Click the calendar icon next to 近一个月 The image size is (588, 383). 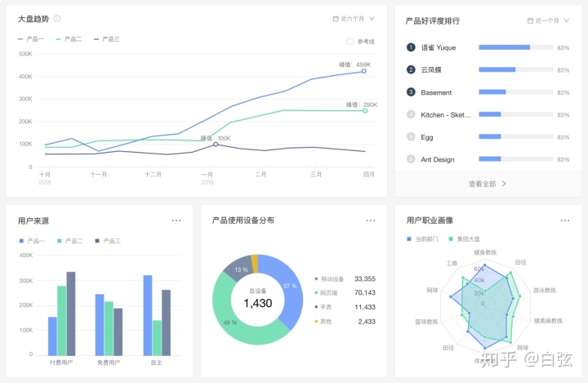[530, 20]
